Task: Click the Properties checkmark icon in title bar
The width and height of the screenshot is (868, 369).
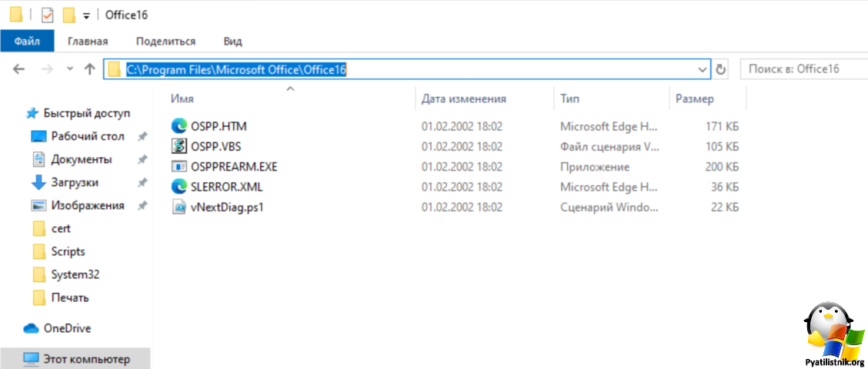Action: point(48,15)
